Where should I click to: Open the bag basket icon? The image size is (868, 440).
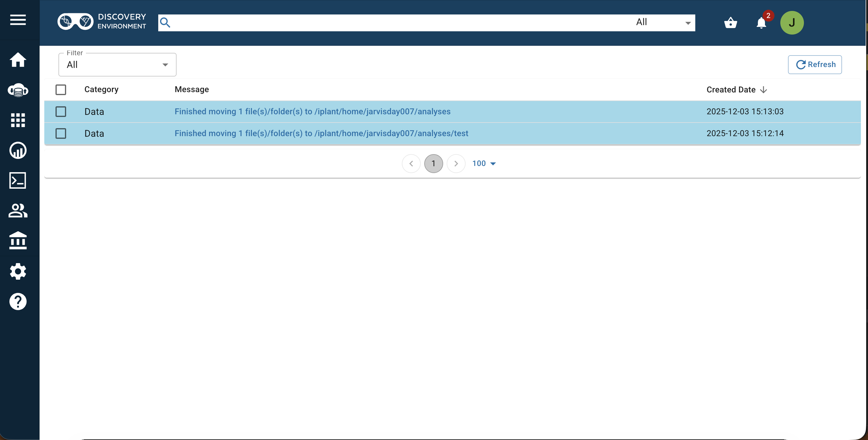(730, 23)
